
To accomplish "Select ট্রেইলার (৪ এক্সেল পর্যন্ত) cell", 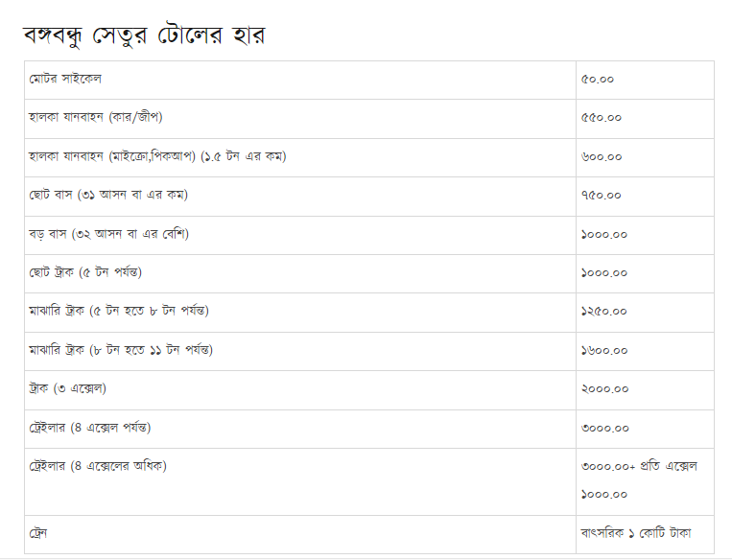I will (x=300, y=430).
